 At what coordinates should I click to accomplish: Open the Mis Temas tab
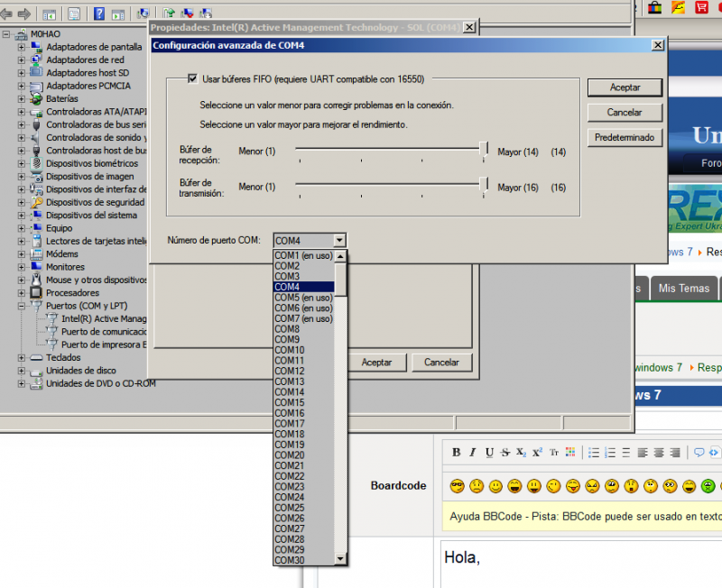click(x=684, y=289)
